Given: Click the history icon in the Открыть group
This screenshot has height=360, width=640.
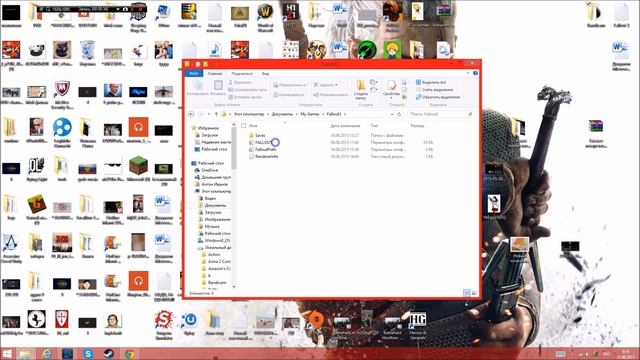Looking at the screenshot, I should point(404,97).
